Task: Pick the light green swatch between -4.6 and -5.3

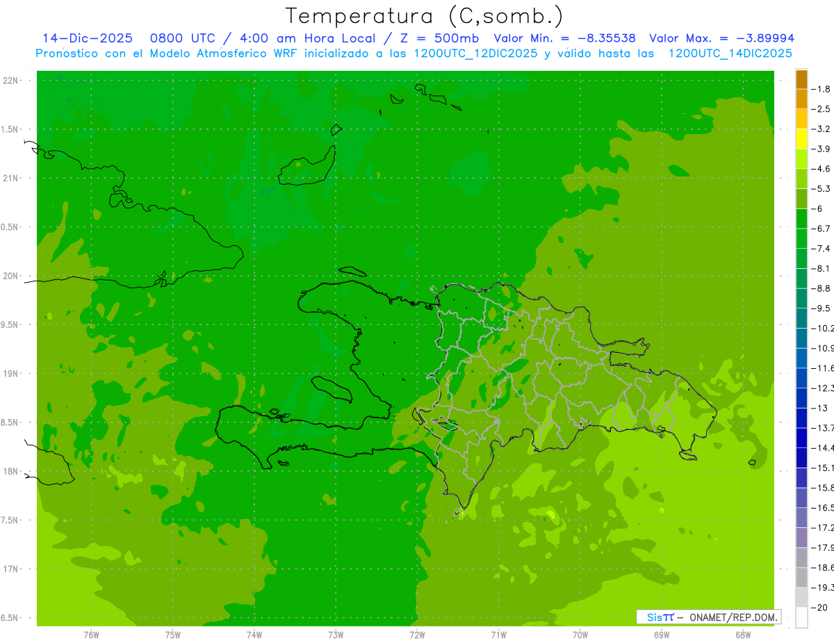Action: (801, 179)
